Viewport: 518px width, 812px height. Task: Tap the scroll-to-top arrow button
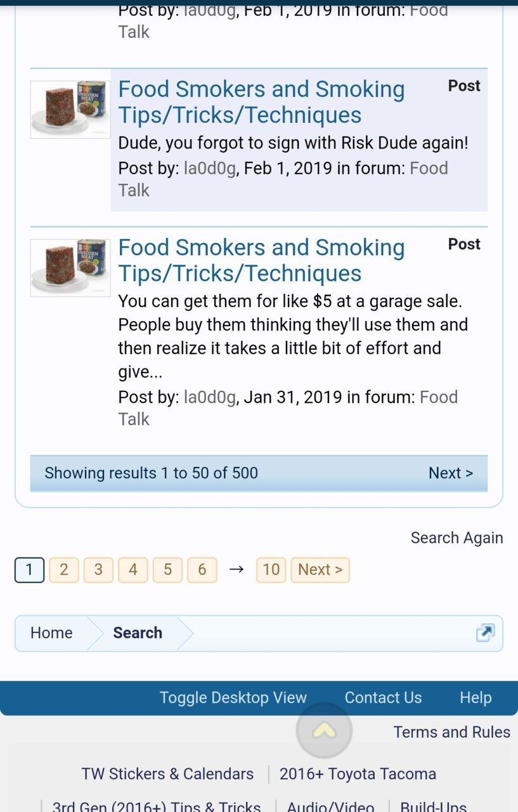point(324,730)
